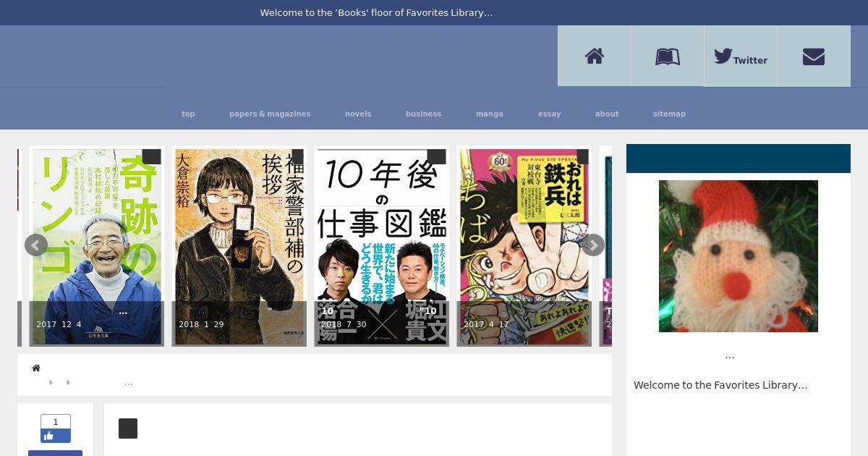This screenshot has height=456, width=868.
Task: Open the 福家警部補の挨拶 book cover slide
Action: coord(239,246)
